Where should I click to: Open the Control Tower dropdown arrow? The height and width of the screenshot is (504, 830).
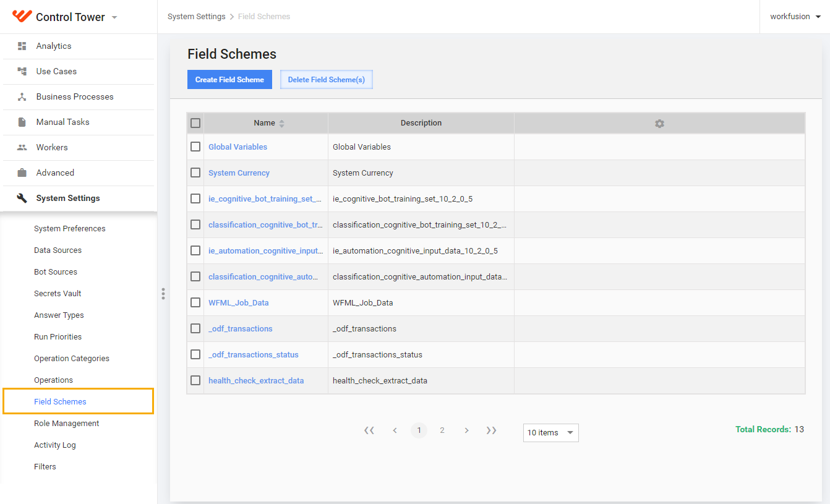click(114, 17)
